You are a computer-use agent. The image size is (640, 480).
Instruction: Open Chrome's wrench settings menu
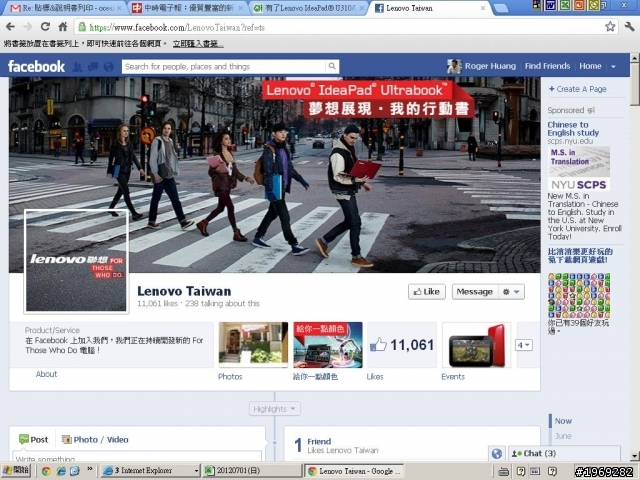(x=629, y=27)
